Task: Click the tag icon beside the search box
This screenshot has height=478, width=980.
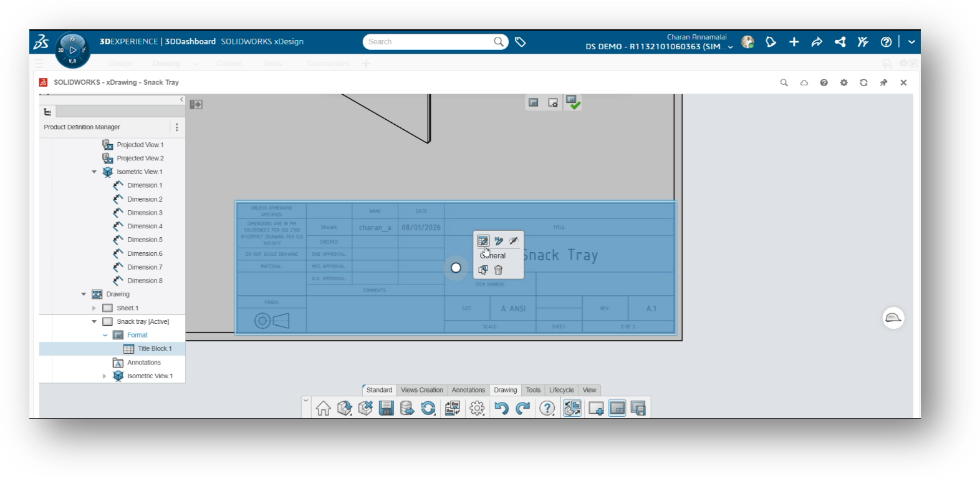Action: click(x=521, y=42)
